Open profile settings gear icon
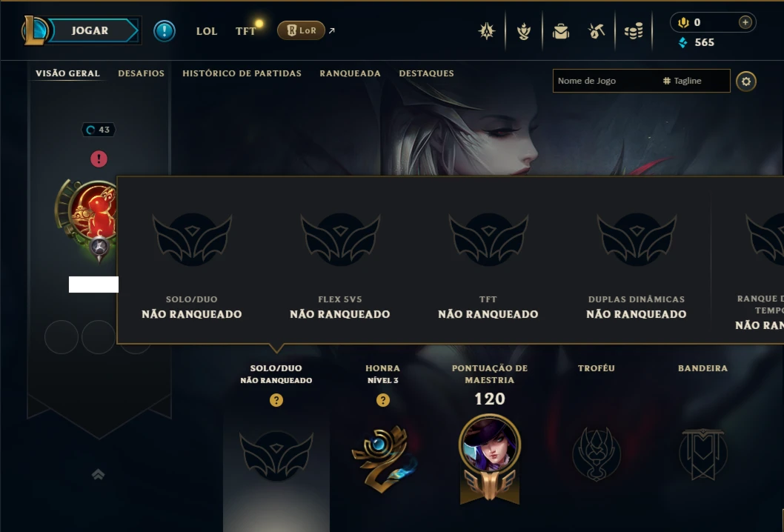 pos(746,82)
